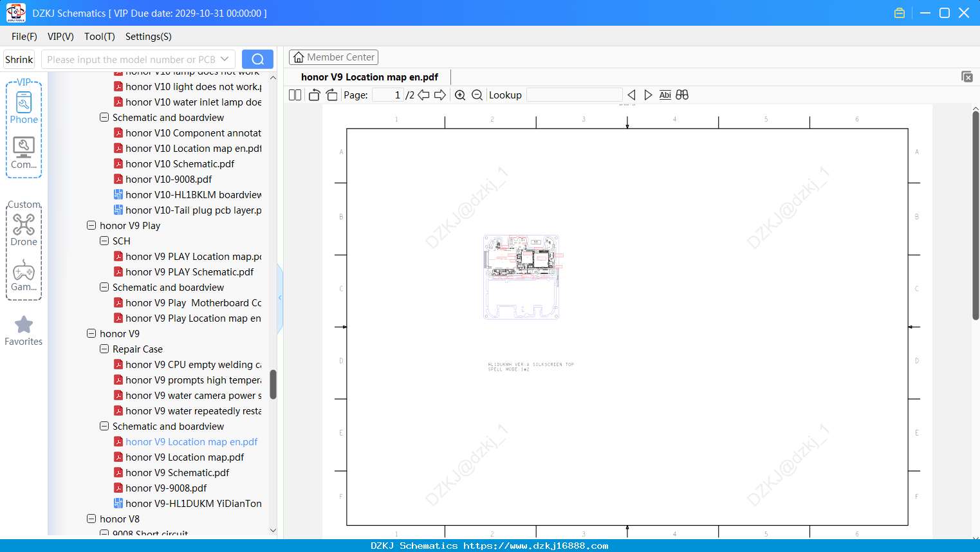Focus the model number search field
This screenshot has width=980, height=552.
(131, 59)
